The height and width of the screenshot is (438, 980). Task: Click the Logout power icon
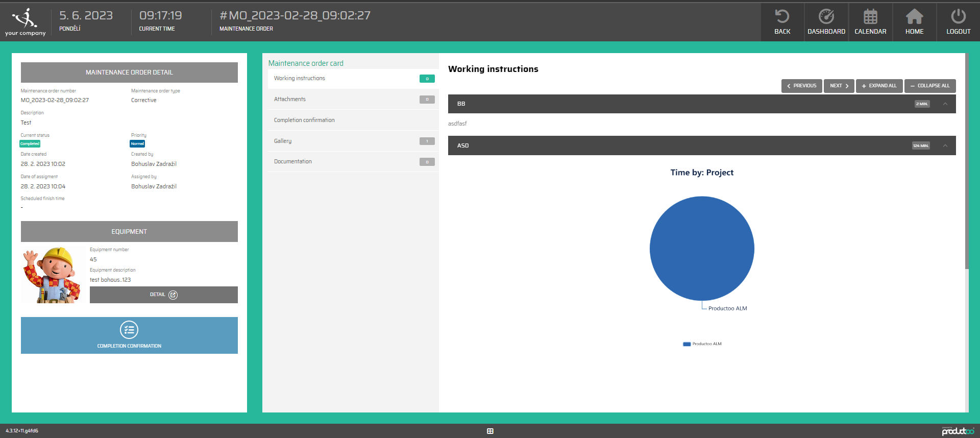coord(958,17)
